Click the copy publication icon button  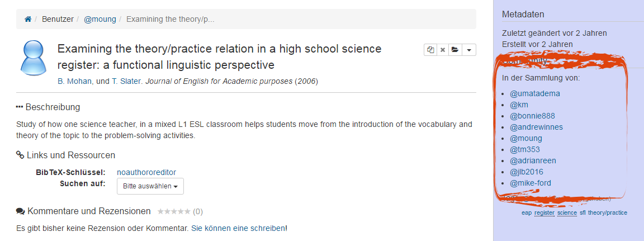pyautogui.click(x=430, y=50)
